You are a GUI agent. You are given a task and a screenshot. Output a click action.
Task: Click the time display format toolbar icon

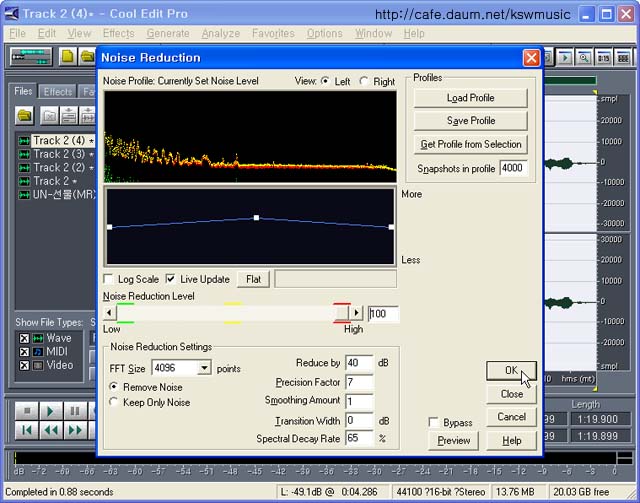point(603,58)
